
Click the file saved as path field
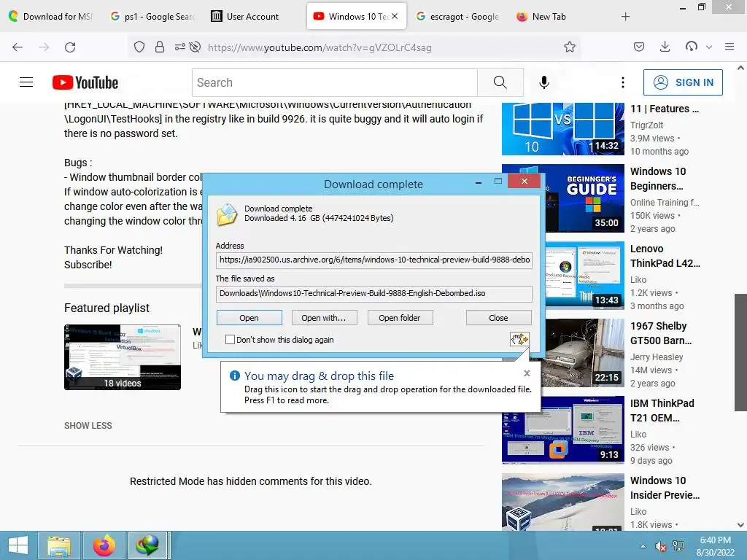(x=374, y=293)
